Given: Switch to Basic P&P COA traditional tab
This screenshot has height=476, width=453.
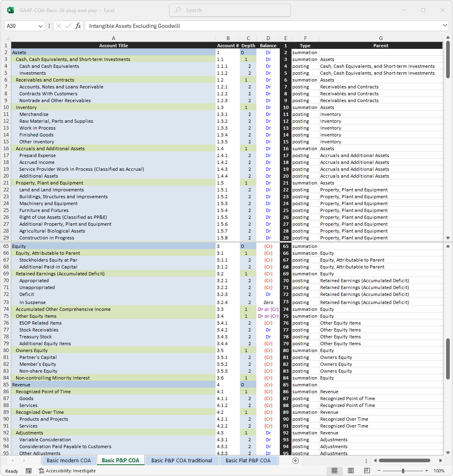Looking at the screenshot, I should (x=182, y=461).
